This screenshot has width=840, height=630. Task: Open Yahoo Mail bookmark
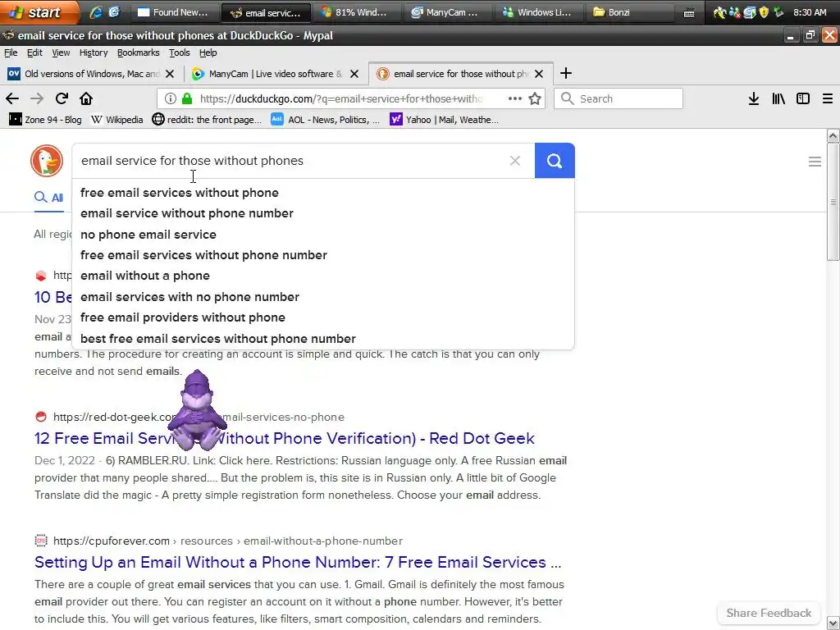[444, 120]
